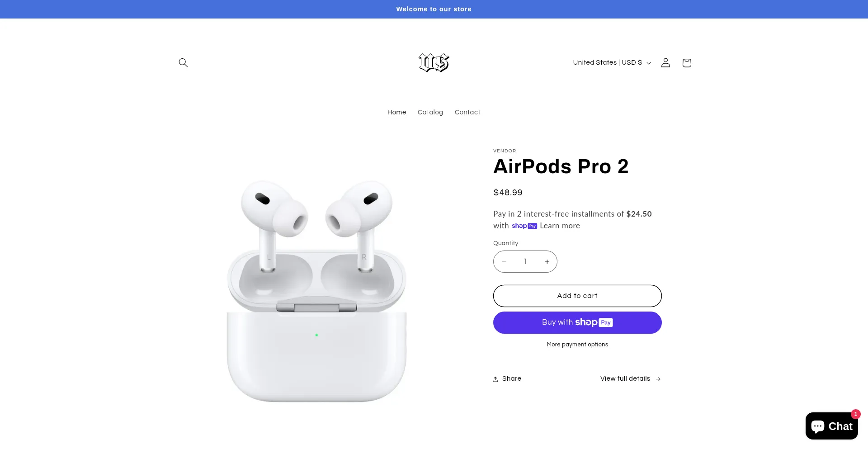Decrease quantity with the minus button
Screen dimensions: 868x449
coord(504,261)
